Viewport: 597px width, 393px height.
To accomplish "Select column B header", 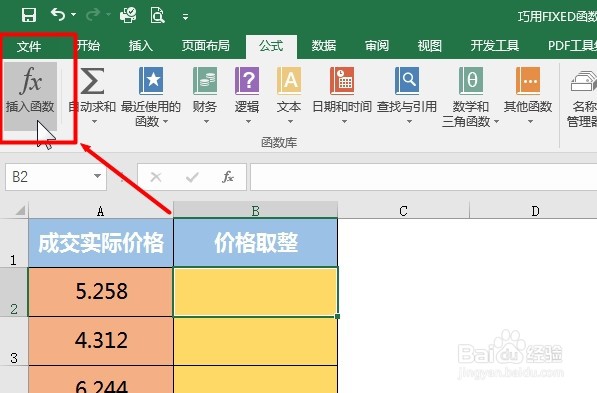I will tap(255, 211).
